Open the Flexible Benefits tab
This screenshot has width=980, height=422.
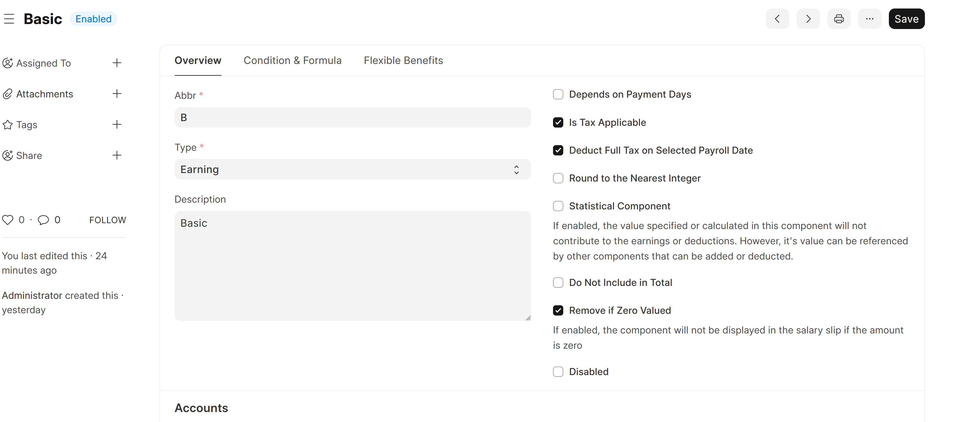click(x=403, y=60)
